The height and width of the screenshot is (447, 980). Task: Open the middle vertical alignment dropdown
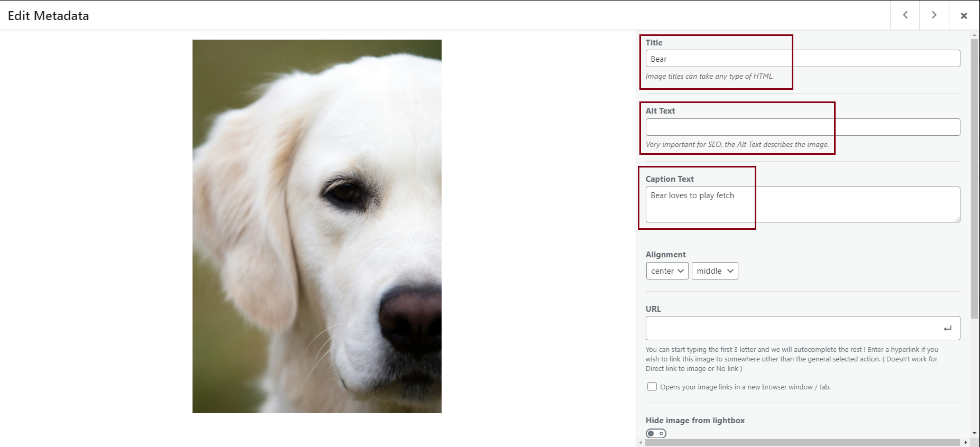[715, 271]
